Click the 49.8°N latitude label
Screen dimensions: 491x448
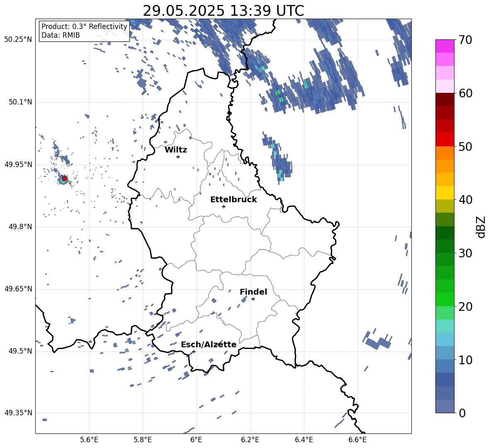point(20,227)
